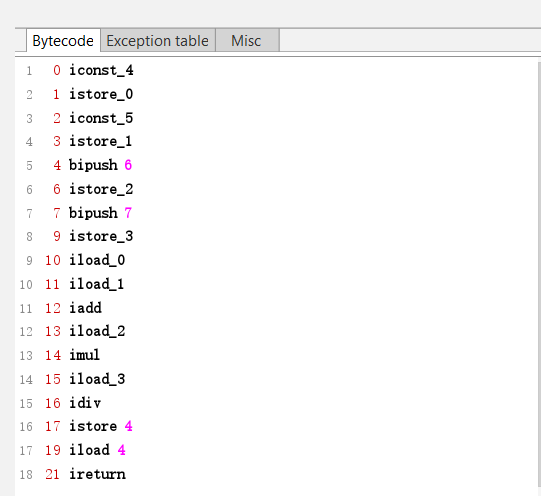Select the iload_1 instruction line

(x=97, y=284)
